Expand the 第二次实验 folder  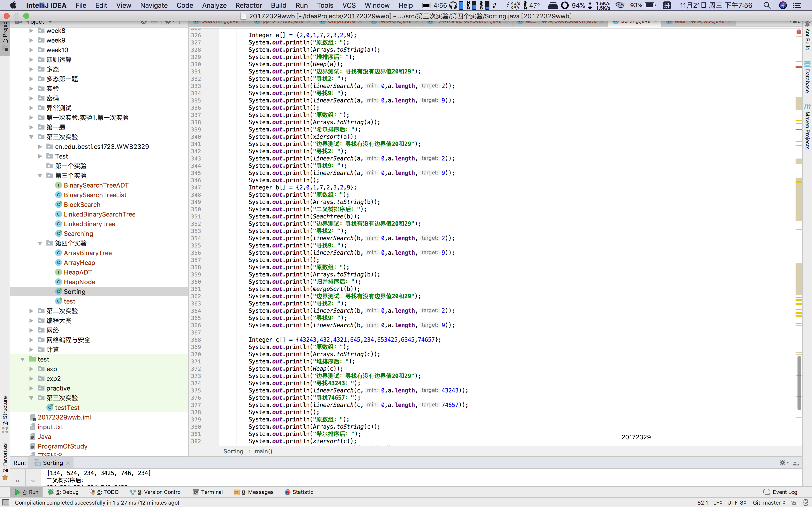(31, 311)
